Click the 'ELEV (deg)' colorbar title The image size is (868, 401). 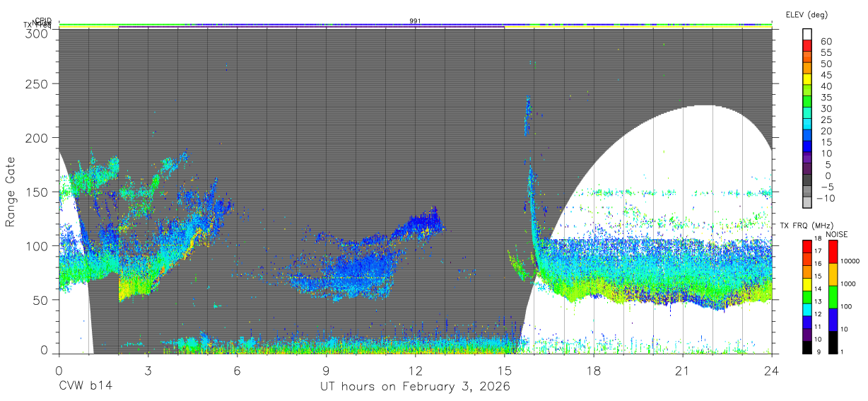point(807,15)
